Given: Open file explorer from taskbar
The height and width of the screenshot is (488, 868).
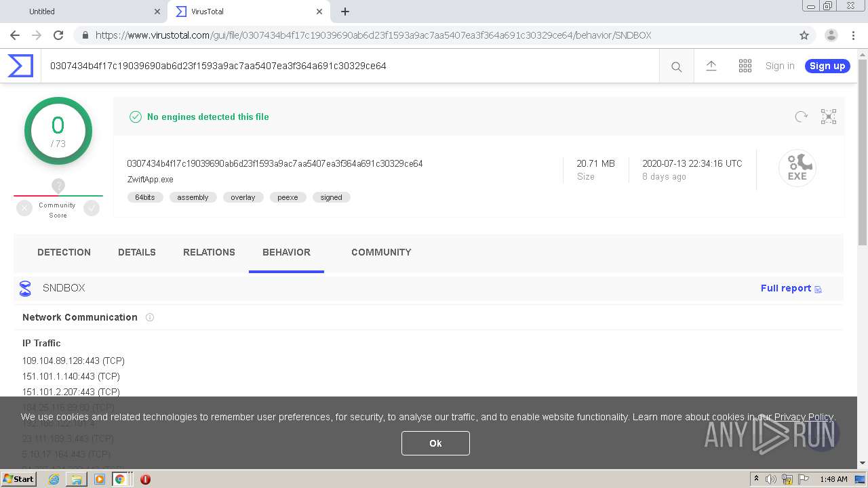Looking at the screenshot, I should [x=77, y=479].
